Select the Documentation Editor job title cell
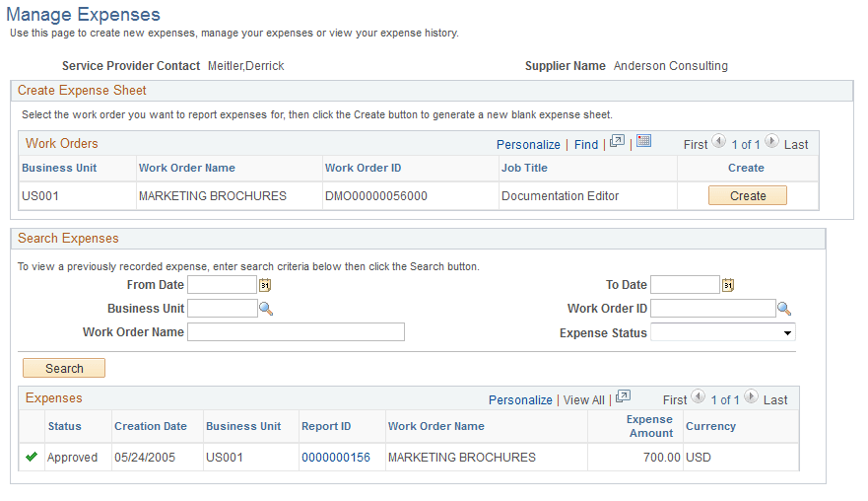The height and width of the screenshot is (501, 868). (x=561, y=196)
